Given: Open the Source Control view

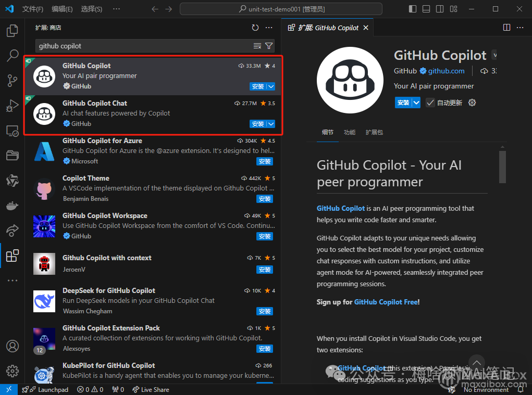Looking at the screenshot, I should click(12, 81).
